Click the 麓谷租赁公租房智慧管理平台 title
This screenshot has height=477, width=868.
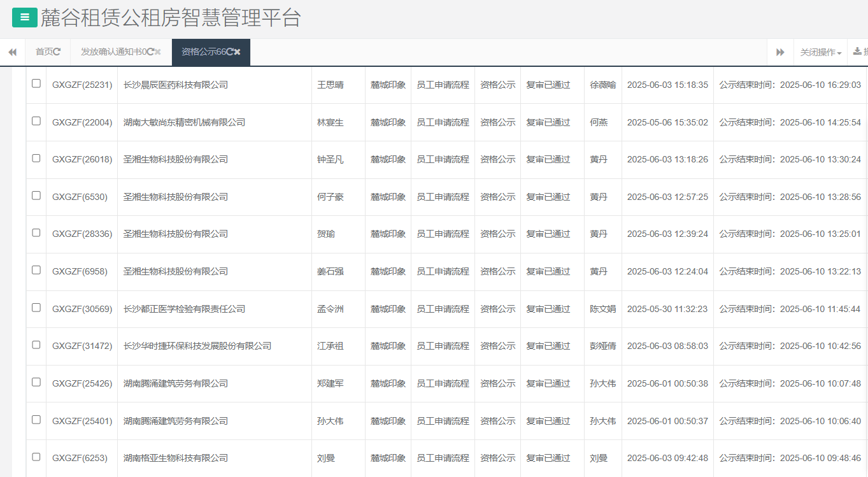(171, 18)
